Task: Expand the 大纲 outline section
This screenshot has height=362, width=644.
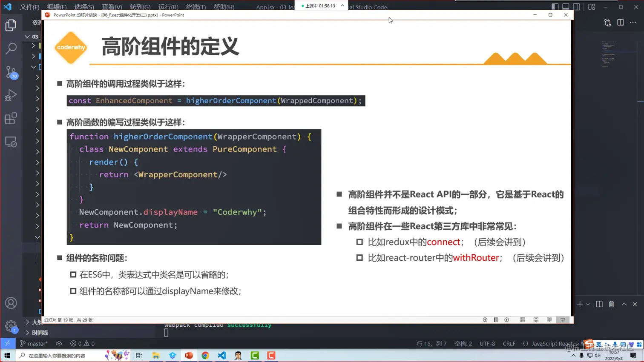Action: click(27, 322)
